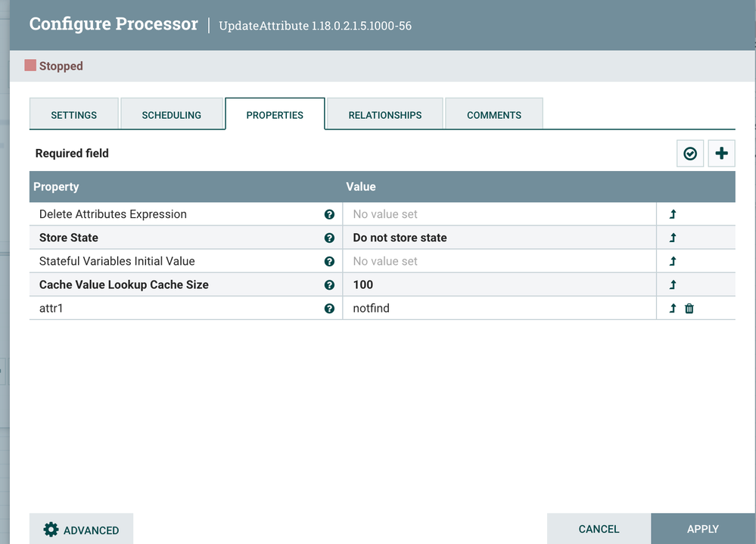Image resolution: width=756 pixels, height=544 pixels.
Task: Switch to the Scheduling tab
Action: (x=172, y=115)
